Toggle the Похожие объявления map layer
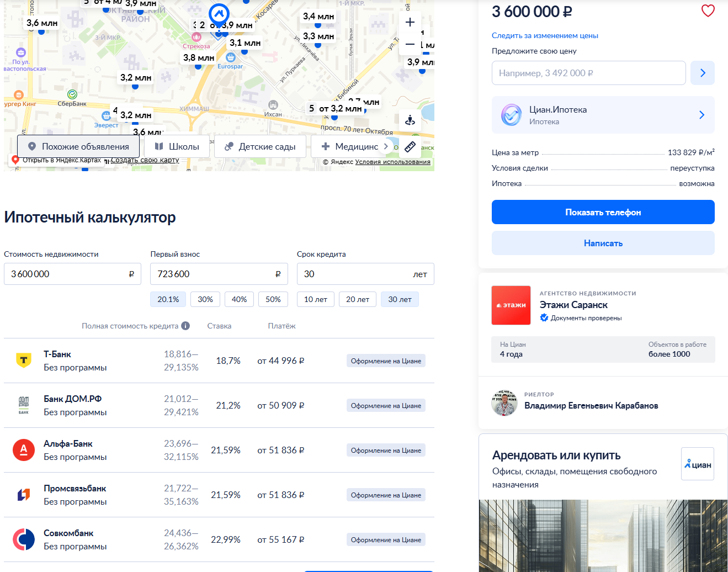728x572 pixels. [x=78, y=146]
